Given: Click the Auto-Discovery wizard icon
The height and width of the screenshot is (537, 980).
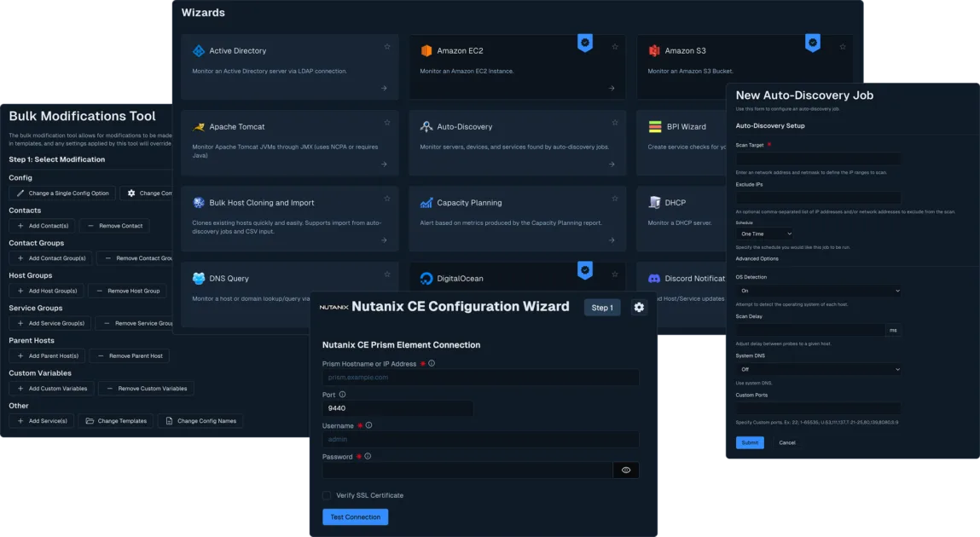Looking at the screenshot, I should pyautogui.click(x=426, y=127).
